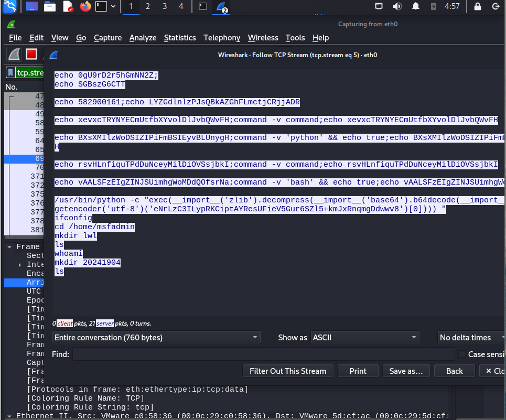Click the No. column header

point(12,87)
